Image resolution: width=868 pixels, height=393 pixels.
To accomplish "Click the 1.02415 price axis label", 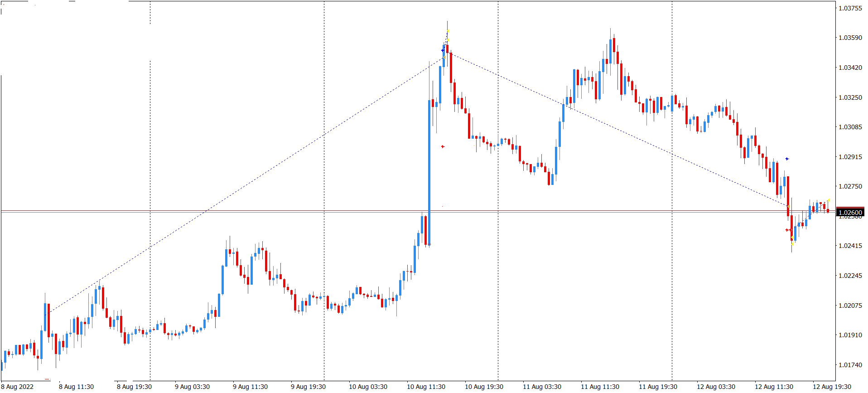I will pos(850,246).
